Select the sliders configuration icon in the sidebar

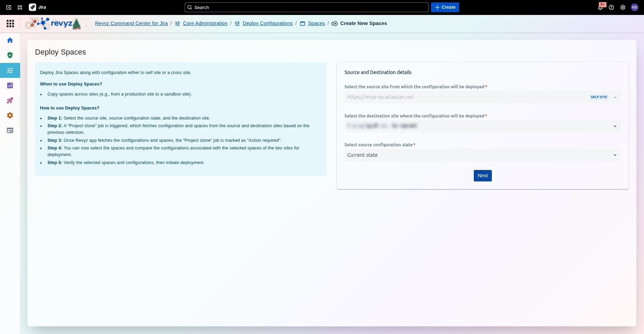[10, 71]
